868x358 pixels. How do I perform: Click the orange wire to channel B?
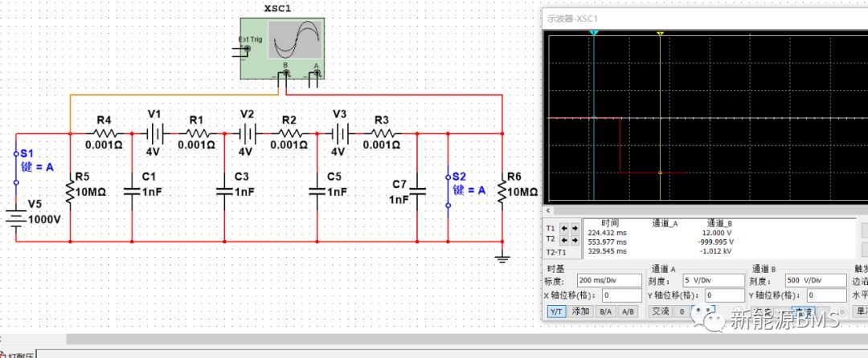tap(174, 95)
